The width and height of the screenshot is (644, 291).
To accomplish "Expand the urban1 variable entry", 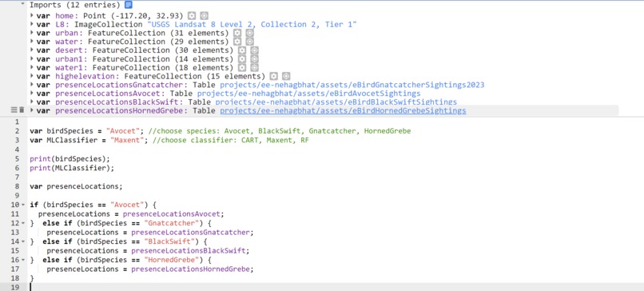I will tap(32, 58).
